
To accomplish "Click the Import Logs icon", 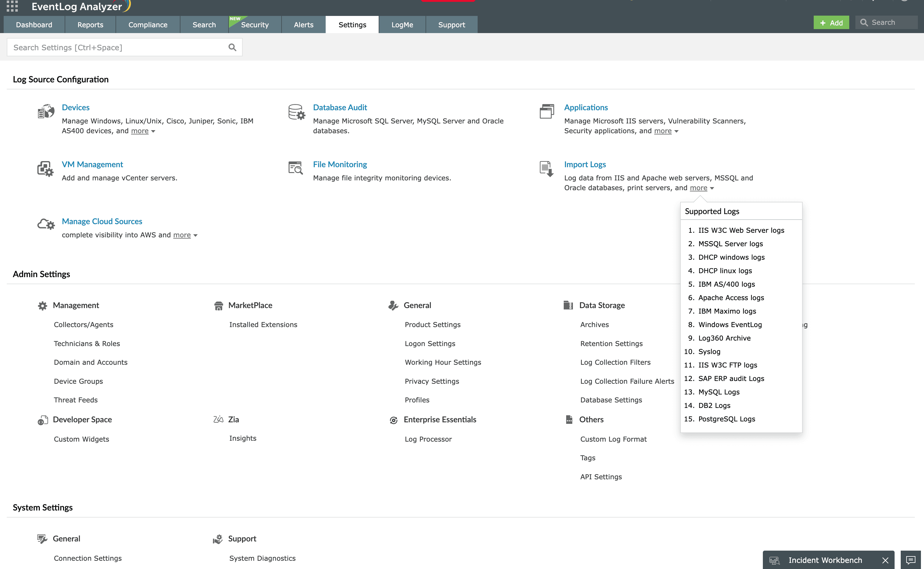I will click(547, 169).
